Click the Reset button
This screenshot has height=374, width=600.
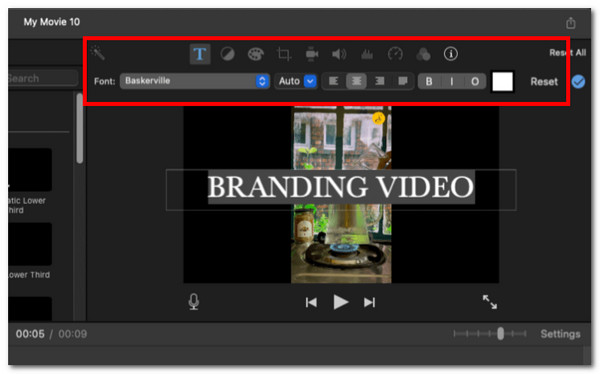[x=544, y=82]
